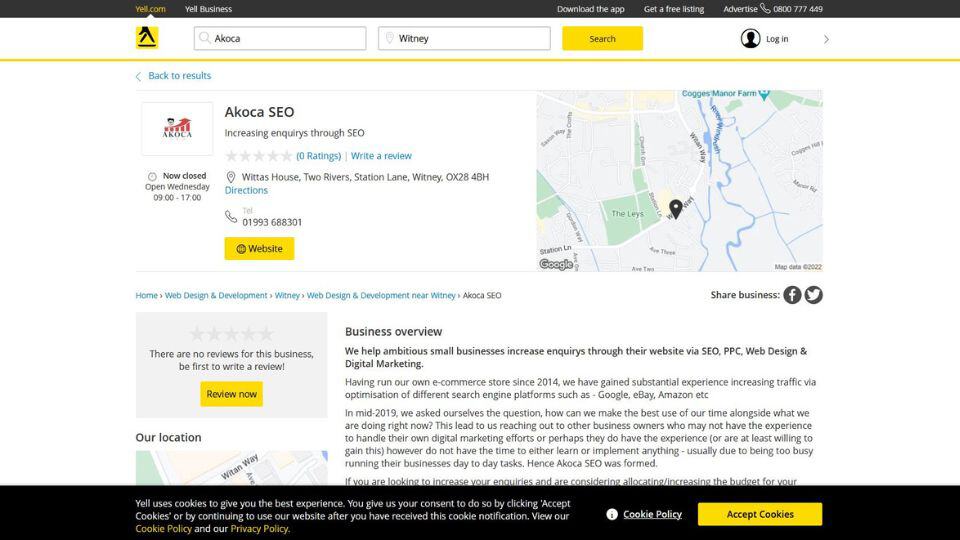Click Write a review link
The height and width of the screenshot is (540, 960).
[381, 156]
